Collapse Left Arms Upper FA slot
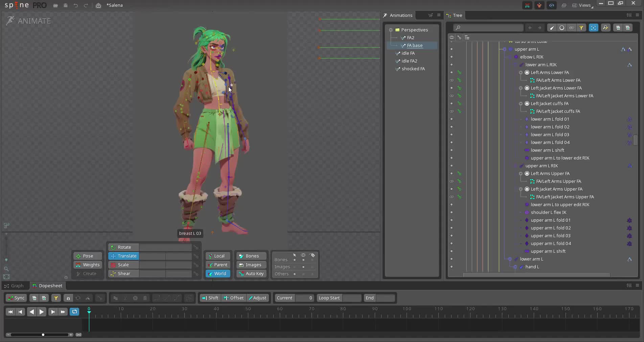Screen dimensions: 644x342 click(521, 174)
